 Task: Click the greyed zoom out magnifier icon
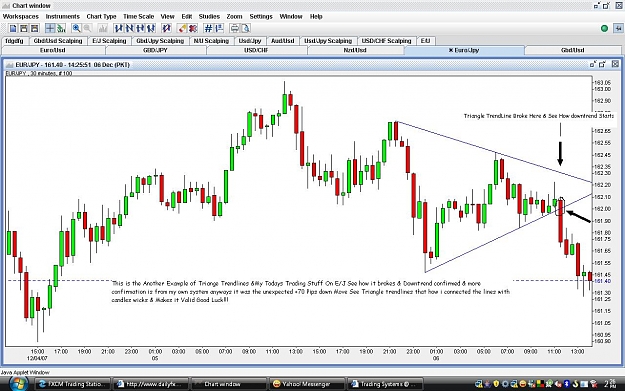click(87, 28)
